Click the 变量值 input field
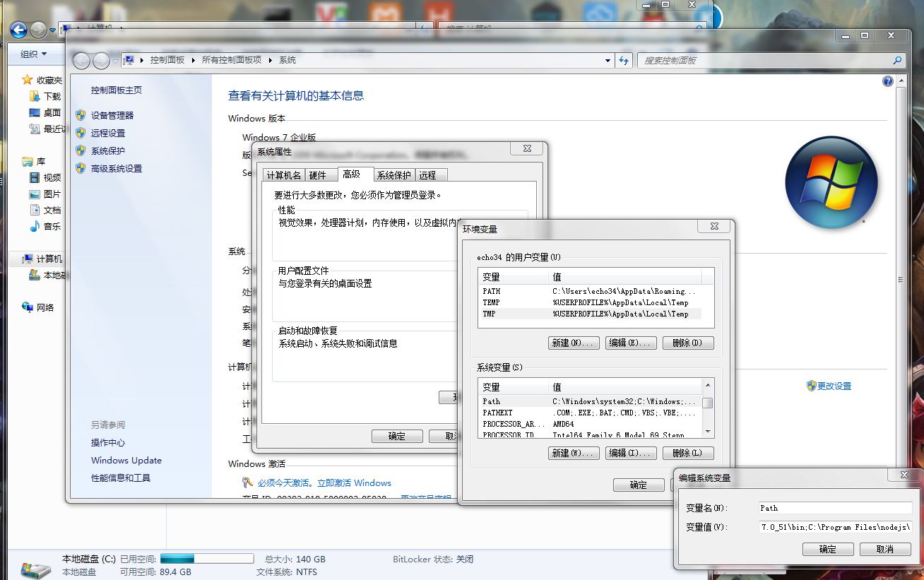Image resolution: width=924 pixels, height=580 pixels. coord(836,527)
